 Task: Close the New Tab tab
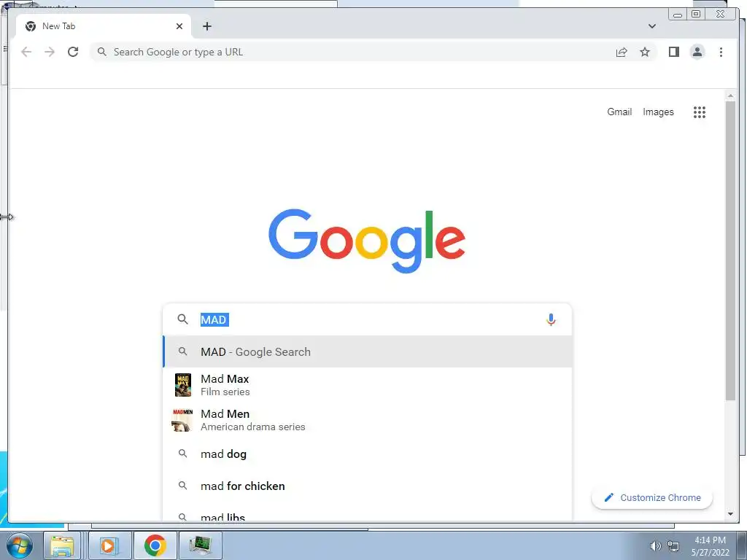click(179, 26)
